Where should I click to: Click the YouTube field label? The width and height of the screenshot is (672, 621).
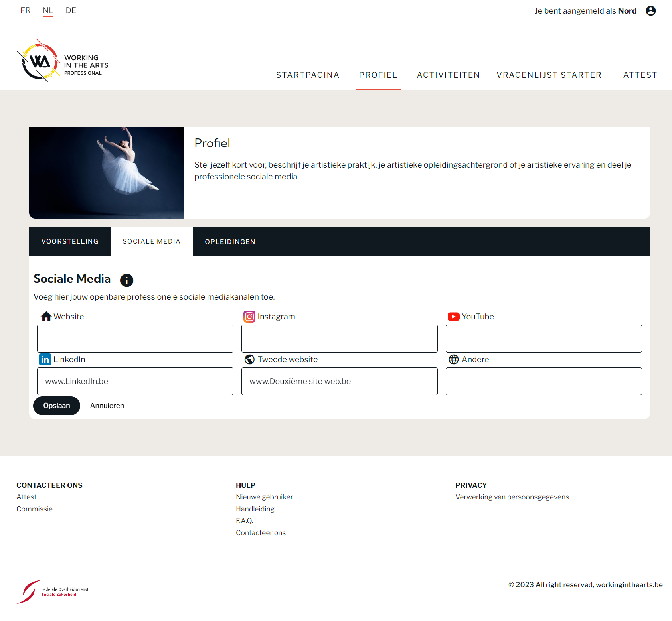pos(478,317)
